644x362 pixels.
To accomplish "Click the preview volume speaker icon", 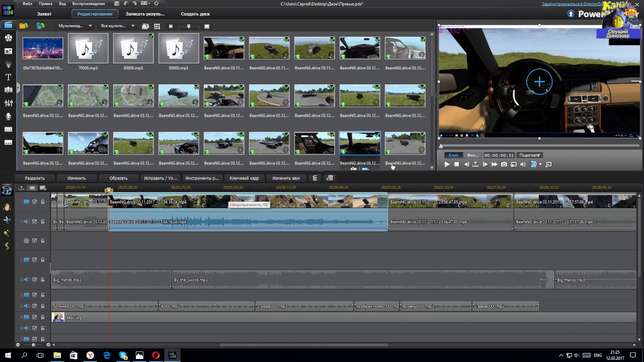I will pyautogui.click(x=523, y=164).
